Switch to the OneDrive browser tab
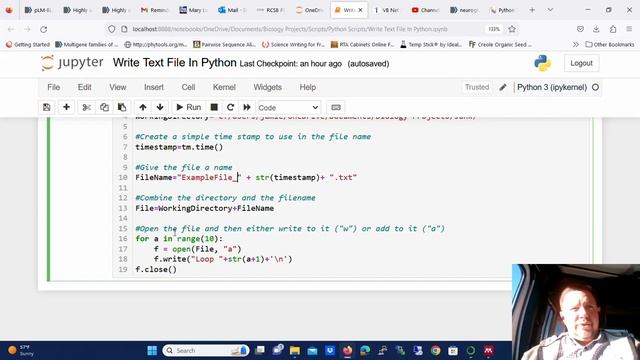The image size is (640, 360). coord(309,10)
